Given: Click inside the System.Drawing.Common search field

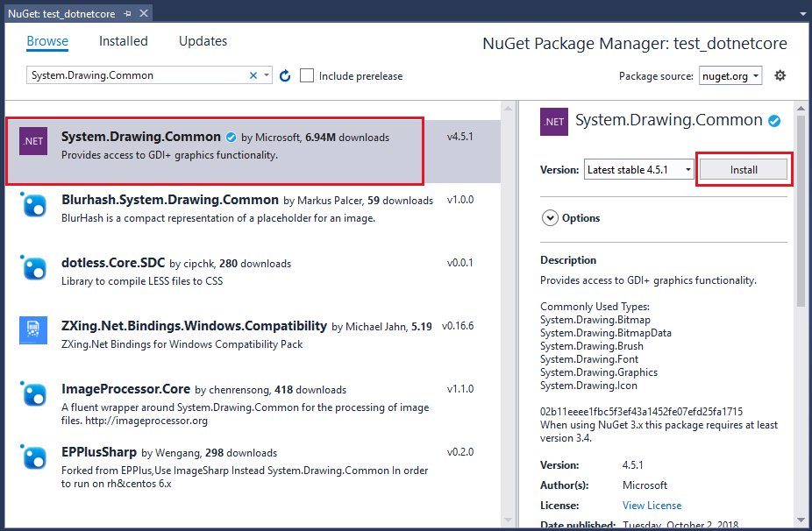Looking at the screenshot, I should pos(136,76).
